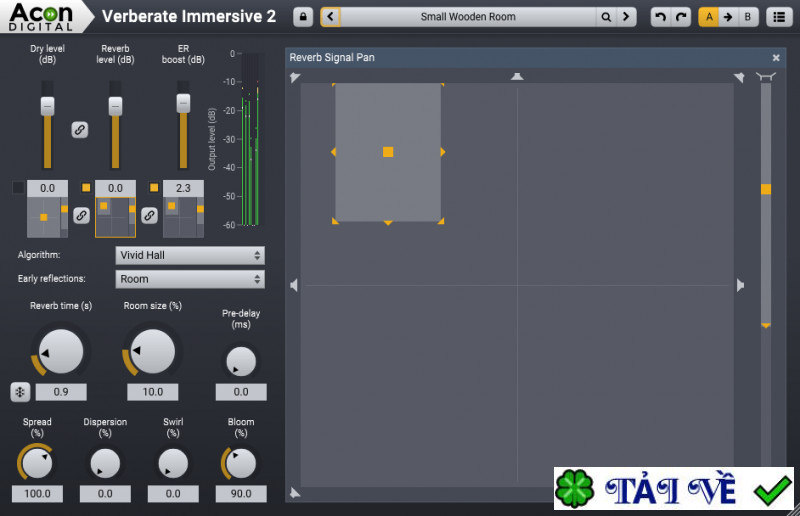Toggle link between dry and reverb pan
Viewport: 800px width, 516px height.
(x=81, y=215)
